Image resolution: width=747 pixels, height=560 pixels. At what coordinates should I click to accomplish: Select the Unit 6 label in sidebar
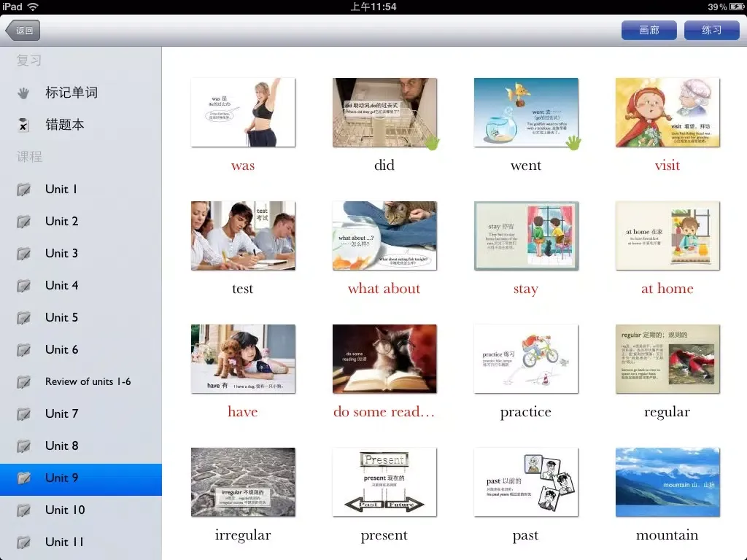point(61,349)
